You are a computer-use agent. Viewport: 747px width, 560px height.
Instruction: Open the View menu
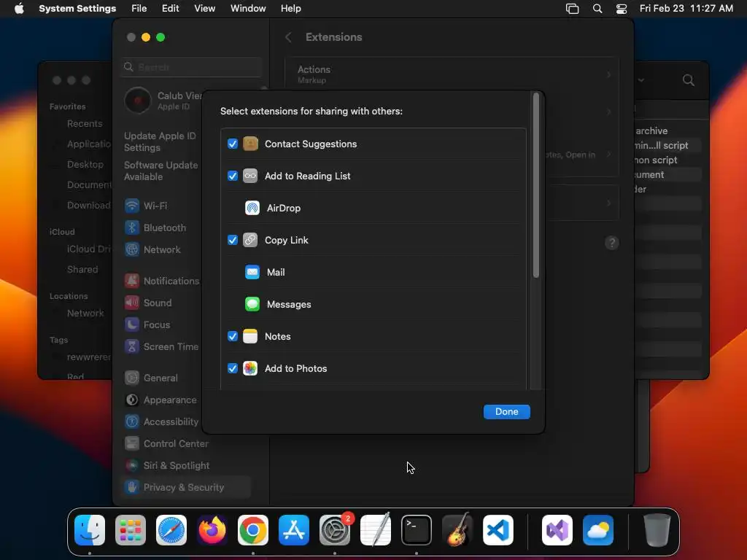[x=205, y=9]
